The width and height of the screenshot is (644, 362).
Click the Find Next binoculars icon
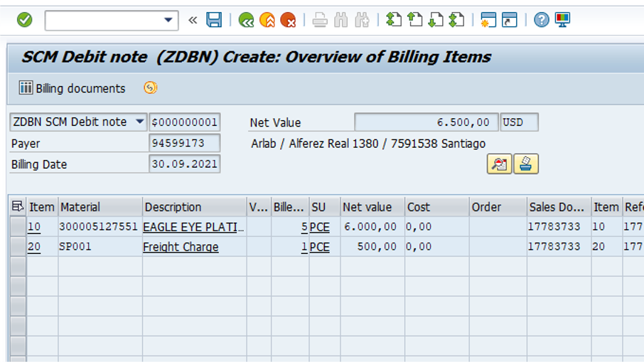point(362,20)
